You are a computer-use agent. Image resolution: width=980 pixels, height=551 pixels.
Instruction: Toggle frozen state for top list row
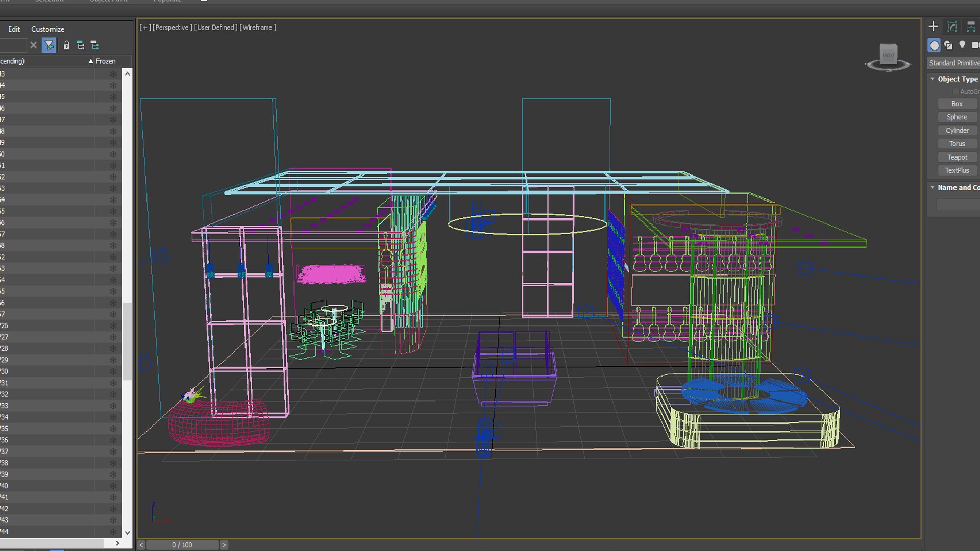coord(113,74)
